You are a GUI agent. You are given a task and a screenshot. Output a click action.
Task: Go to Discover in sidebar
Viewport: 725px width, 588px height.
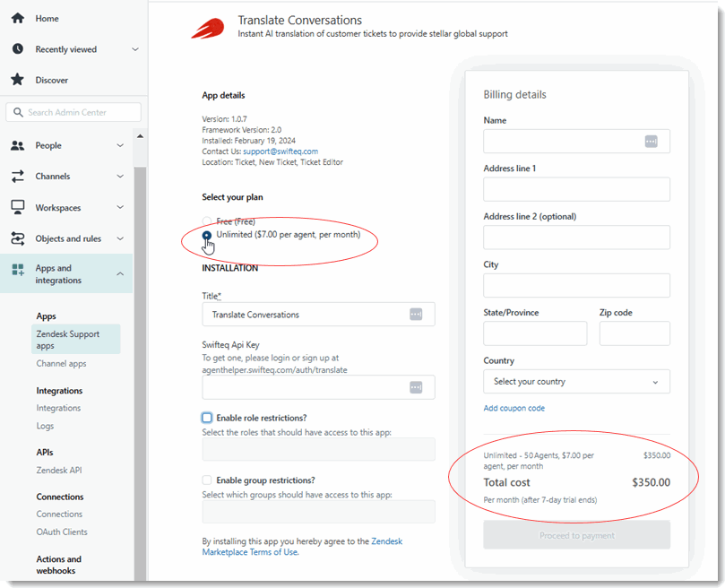pyautogui.click(x=52, y=80)
